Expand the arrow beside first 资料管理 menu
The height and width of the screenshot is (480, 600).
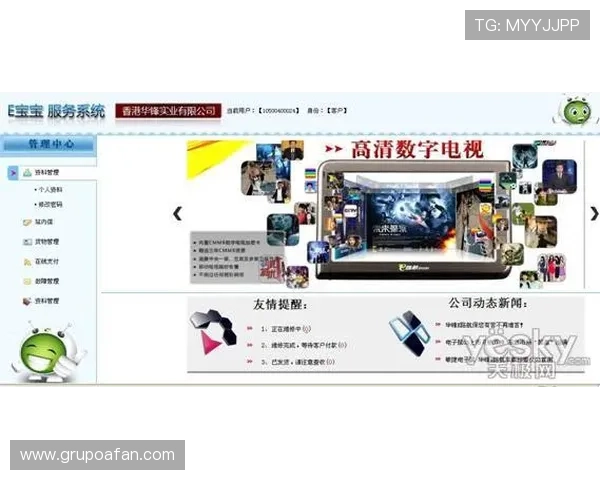[13, 173]
